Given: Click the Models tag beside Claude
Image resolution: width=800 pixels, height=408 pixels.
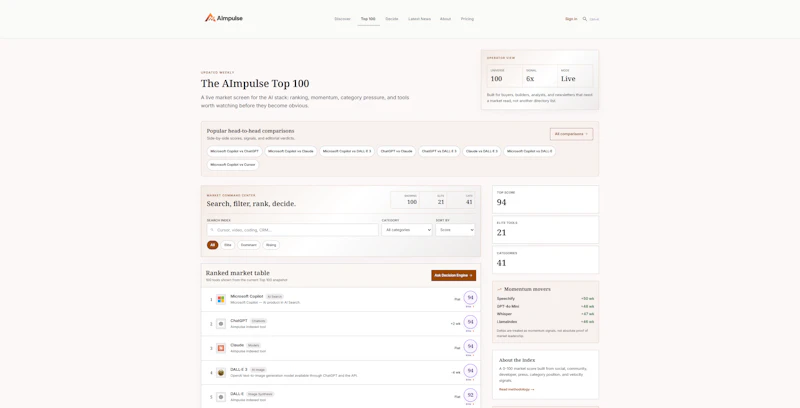Looking at the screenshot, I should click(x=254, y=345).
